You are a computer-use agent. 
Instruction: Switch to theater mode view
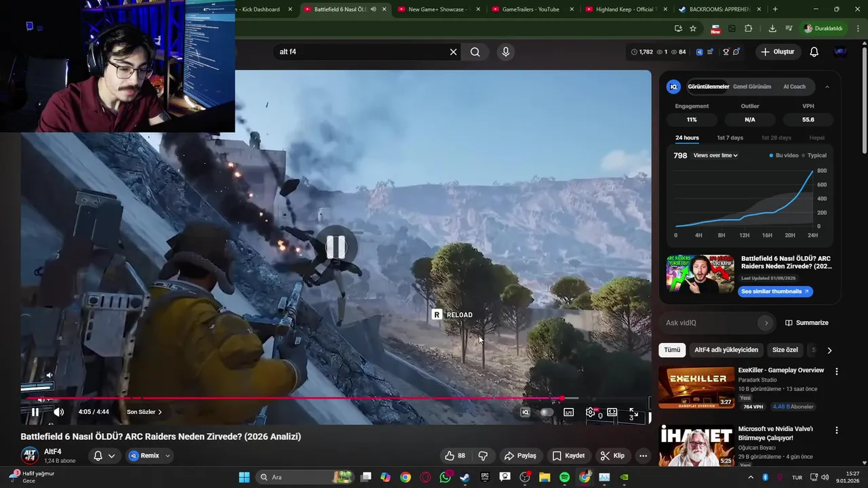(612, 412)
